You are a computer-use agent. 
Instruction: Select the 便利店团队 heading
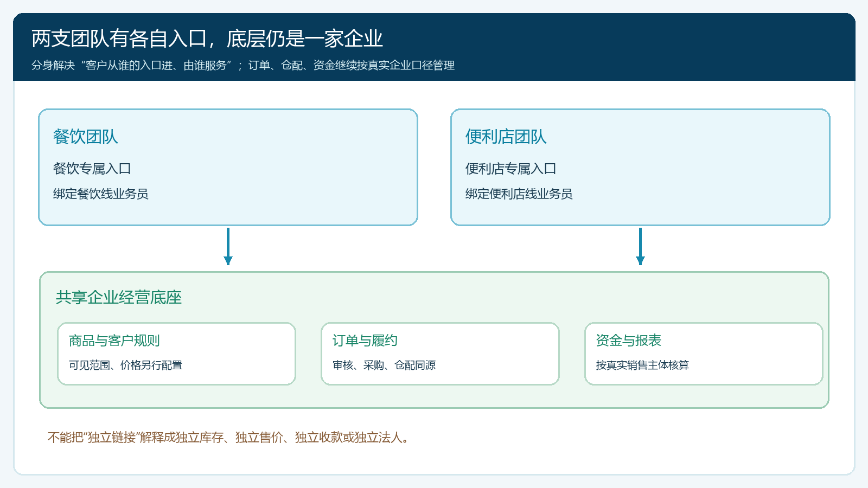coord(506,137)
